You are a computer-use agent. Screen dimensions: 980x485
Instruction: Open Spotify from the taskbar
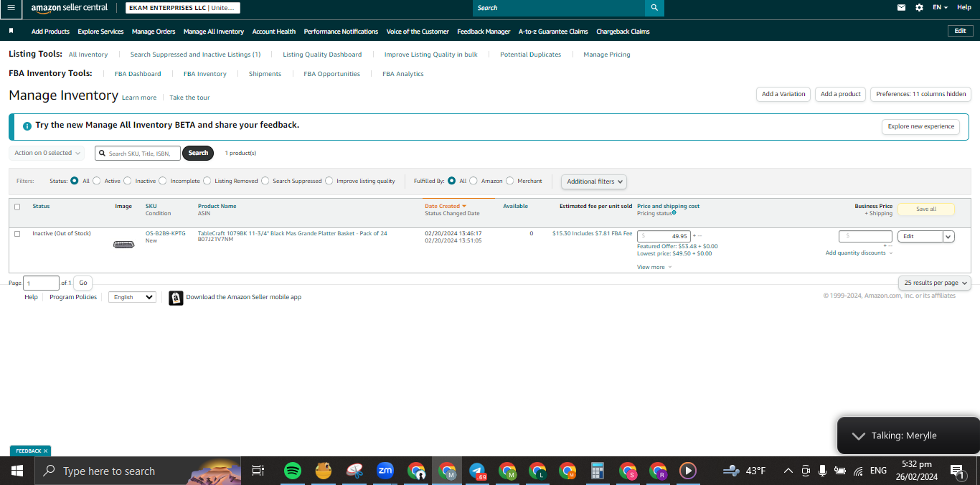click(x=292, y=471)
